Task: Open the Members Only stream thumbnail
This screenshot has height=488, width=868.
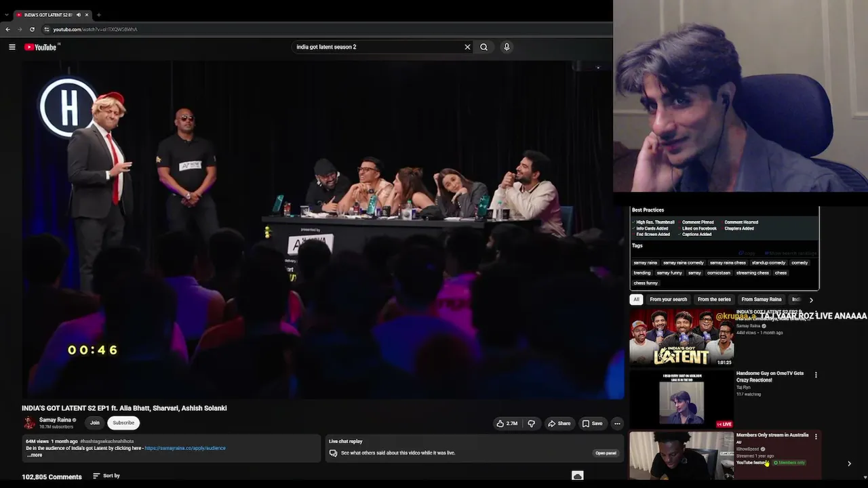Action: point(682,456)
